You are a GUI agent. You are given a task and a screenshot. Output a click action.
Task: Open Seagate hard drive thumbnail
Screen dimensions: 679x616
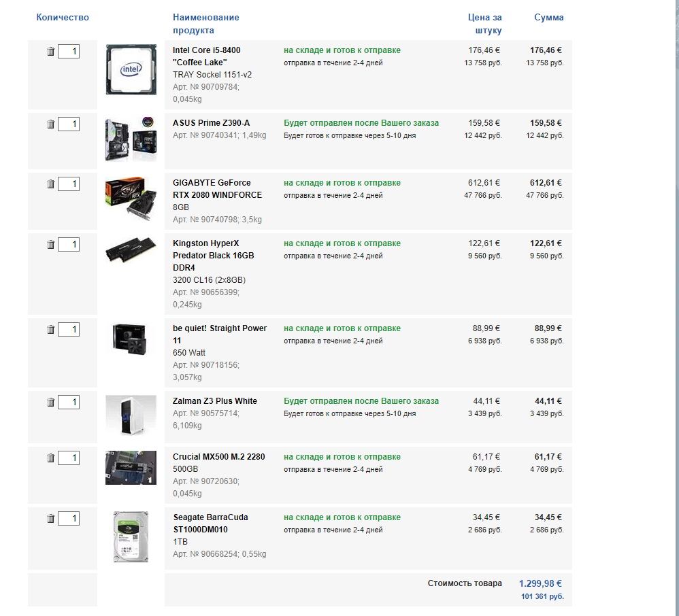coord(131,536)
